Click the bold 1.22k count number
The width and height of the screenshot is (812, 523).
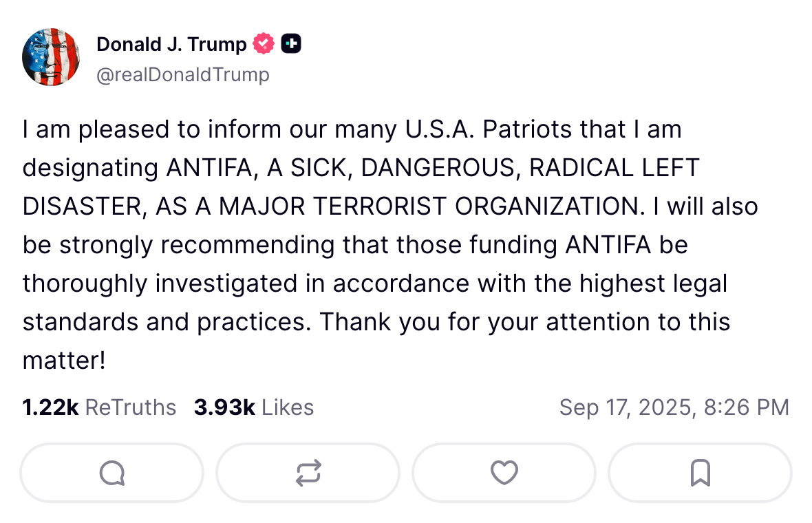[x=50, y=407]
